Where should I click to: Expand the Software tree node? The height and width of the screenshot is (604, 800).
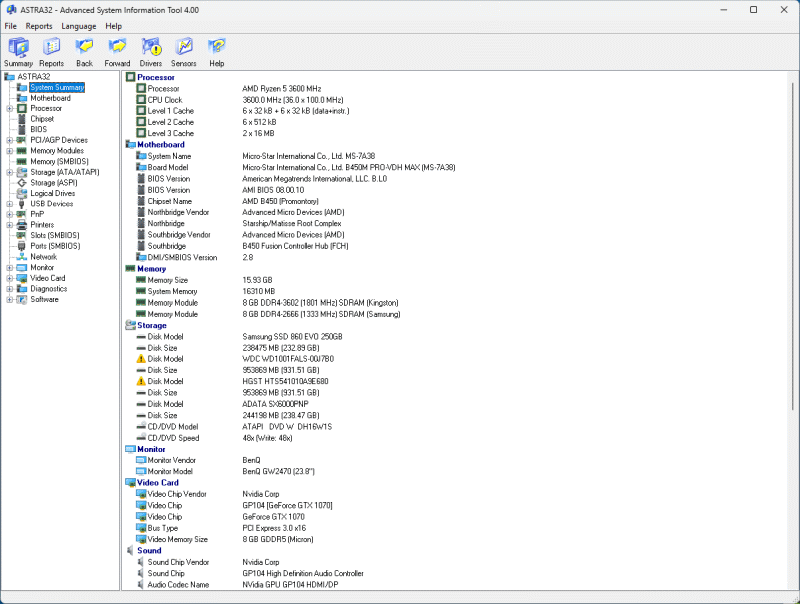pos(9,299)
